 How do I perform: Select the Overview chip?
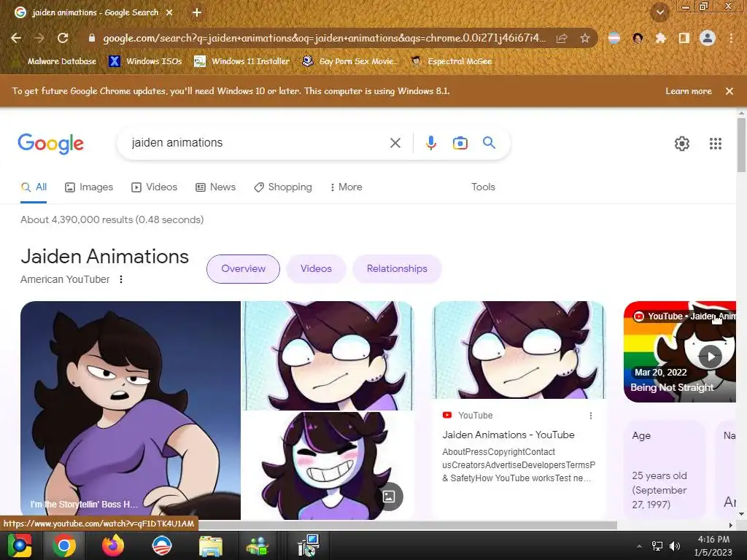coord(243,268)
